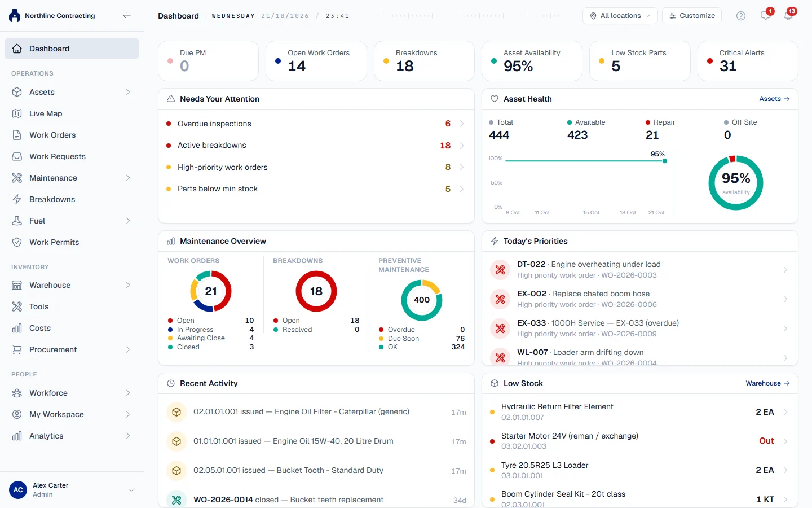
Task: Open the EX-033 1000H Service priority
Action: coord(640,329)
